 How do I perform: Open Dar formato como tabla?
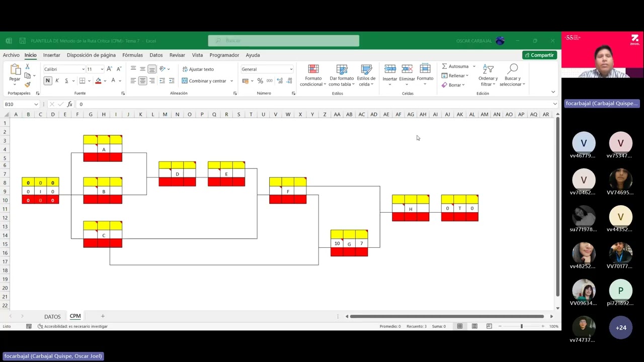coord(342,75)
